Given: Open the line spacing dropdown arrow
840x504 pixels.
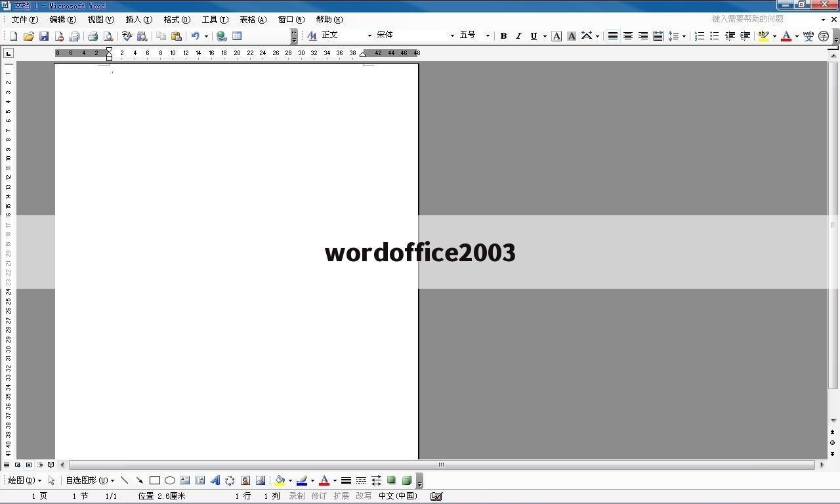Looking at the screenshot, I should point(684,36).
